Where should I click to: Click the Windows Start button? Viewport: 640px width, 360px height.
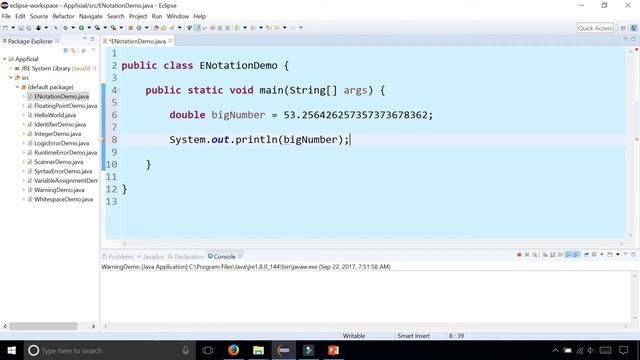coord(11,350)
